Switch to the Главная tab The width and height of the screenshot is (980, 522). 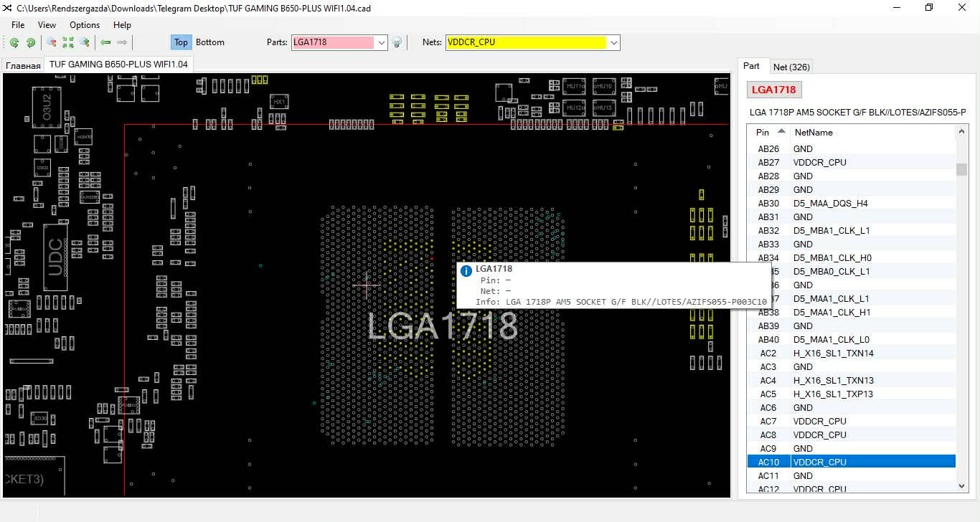pyautogui.click(x=23, y=65)
